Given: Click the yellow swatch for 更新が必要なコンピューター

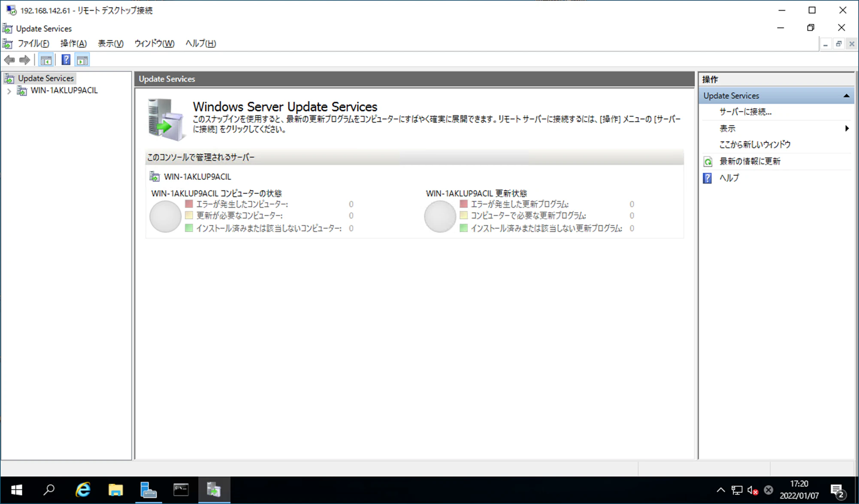Looking at the screenshot, I should click(189, 215).
